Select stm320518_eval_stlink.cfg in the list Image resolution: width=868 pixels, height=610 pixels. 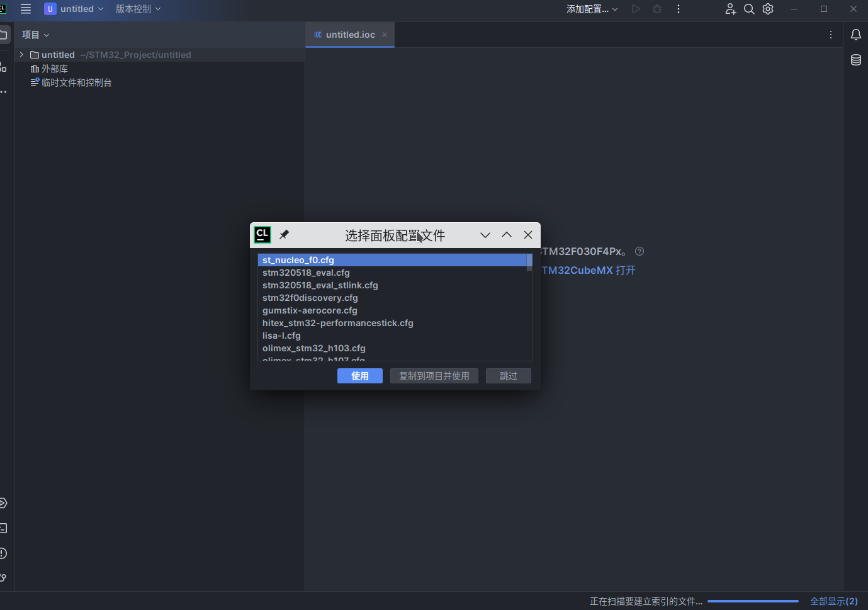point(392,285)
